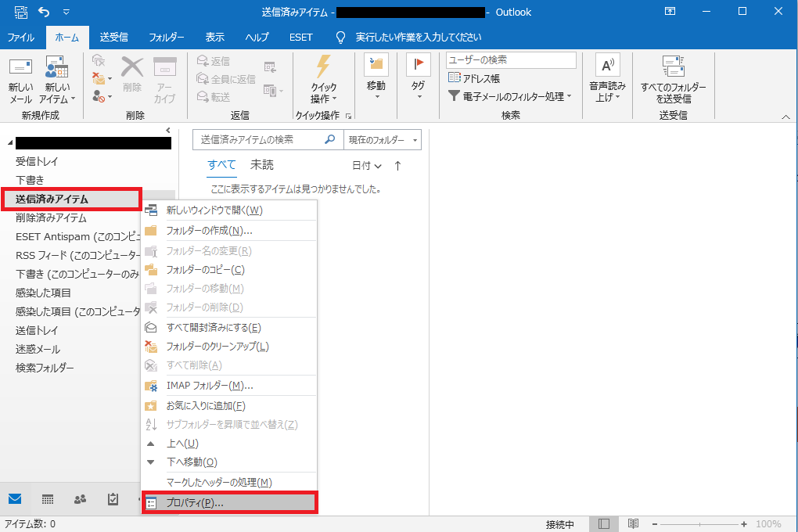Click the reading view status bar icon
This screenshot has height=532, width=798.
(633, 524)
